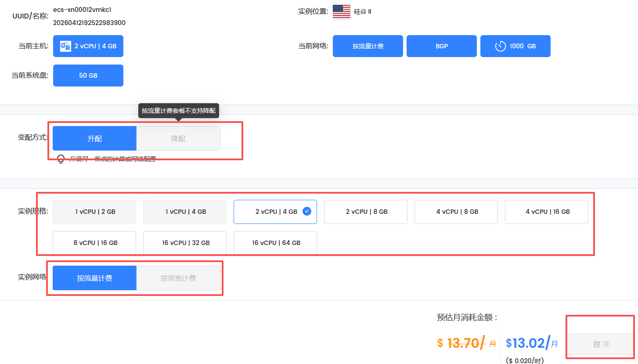Screen dimensions: 638x364
Task: Enable 按带宽计费 bandwidth billing
Action: (x=178, y=278)
